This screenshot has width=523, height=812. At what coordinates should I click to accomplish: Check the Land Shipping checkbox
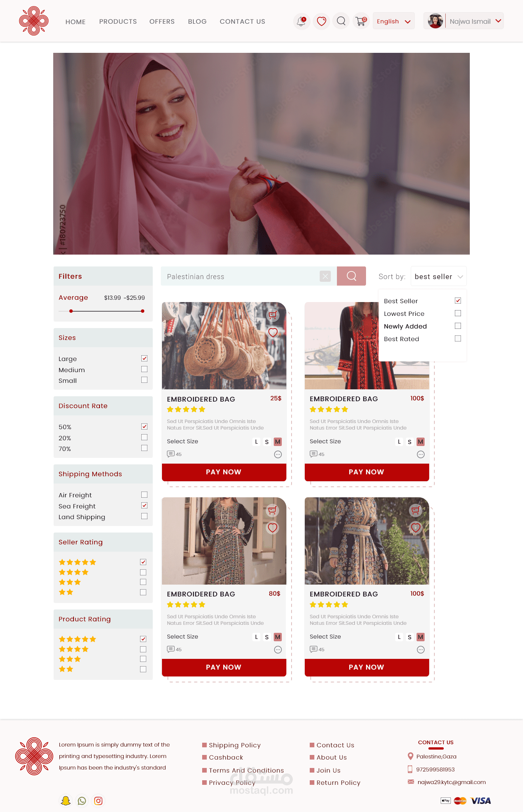144,516
